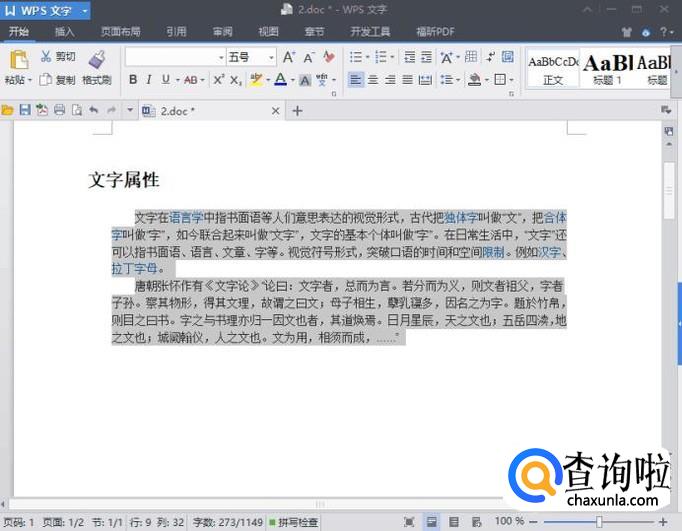Close the 2.doc document tab
The image size is (682, 531).
tap(275, 111)
